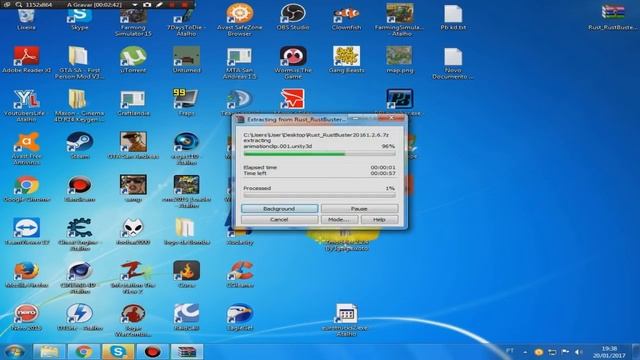Launch the uTorrent desktop icon
Viewport: 640px width, 360px height.
click(x=133, y=60)
